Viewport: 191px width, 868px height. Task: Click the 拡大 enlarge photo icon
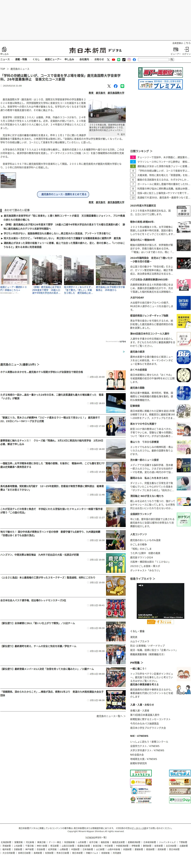(121, 134)
